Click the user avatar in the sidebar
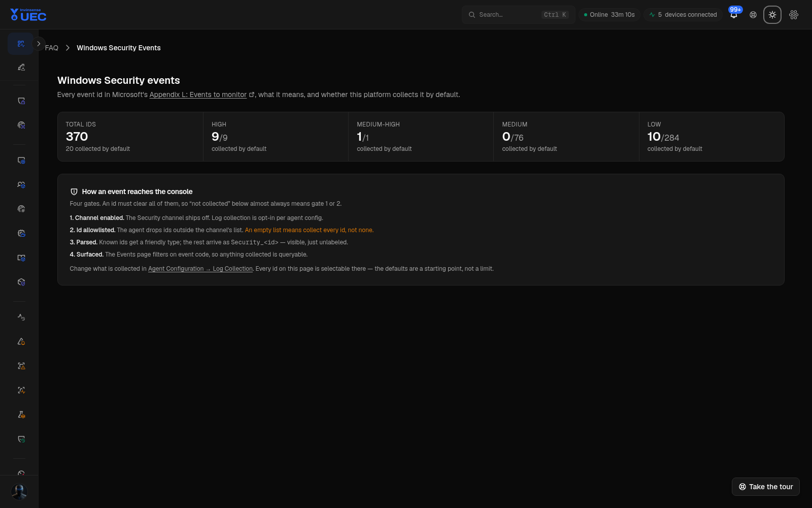This screenshot has width=812, height=508. pyautogui.click(x=19, y=491)
